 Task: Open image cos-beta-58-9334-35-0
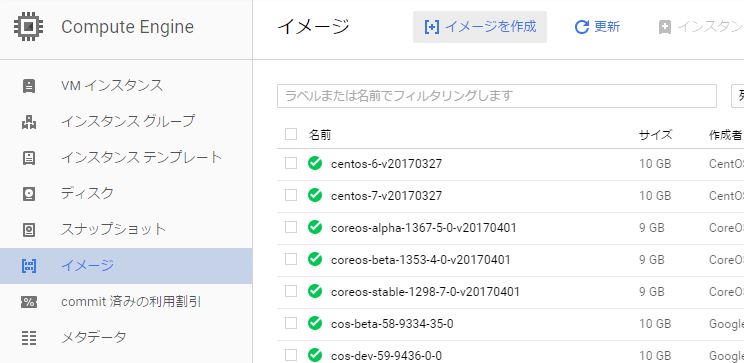(392, 324)
